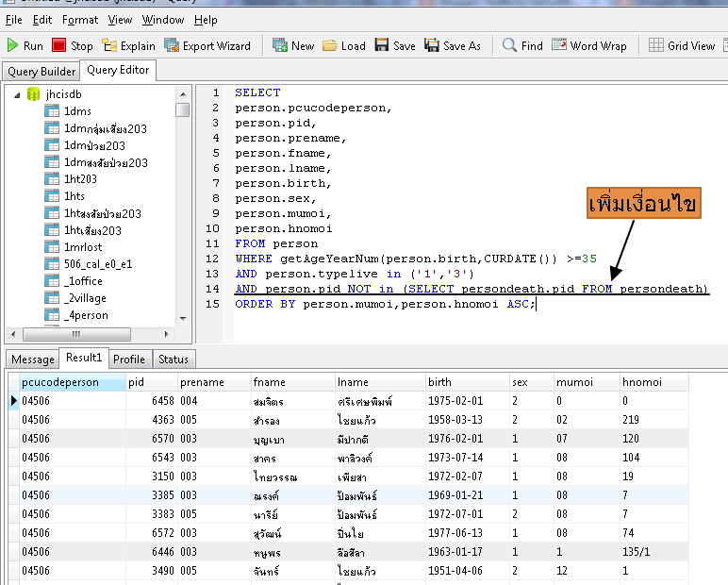Switch to Grid View
The image size is (728, 585).
click(682, 45)
